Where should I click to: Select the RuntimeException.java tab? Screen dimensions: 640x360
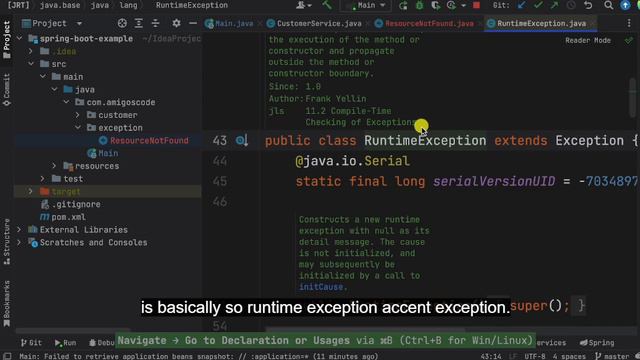(x=541, y=23)
